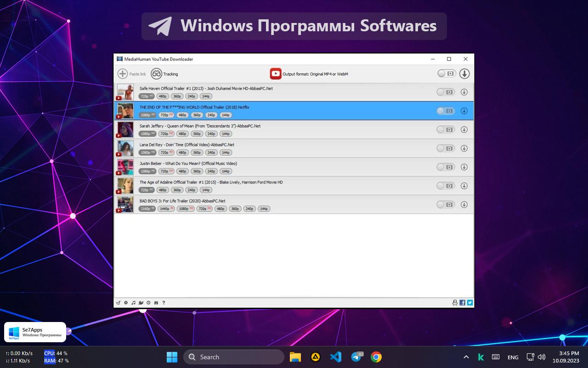Download Safe Haven Official Trailer via arrow icon
Viewport: 588px width, 368px height.
coord(464,92)
